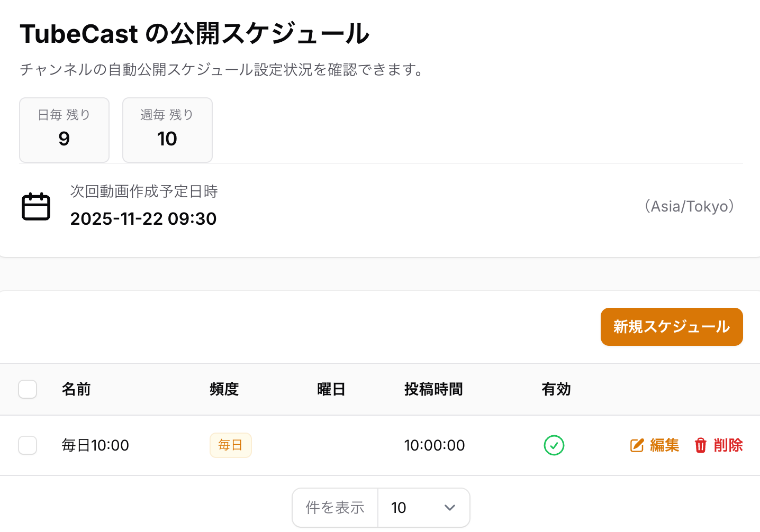Click the 日毎 残り 9 card

[64, 130]
